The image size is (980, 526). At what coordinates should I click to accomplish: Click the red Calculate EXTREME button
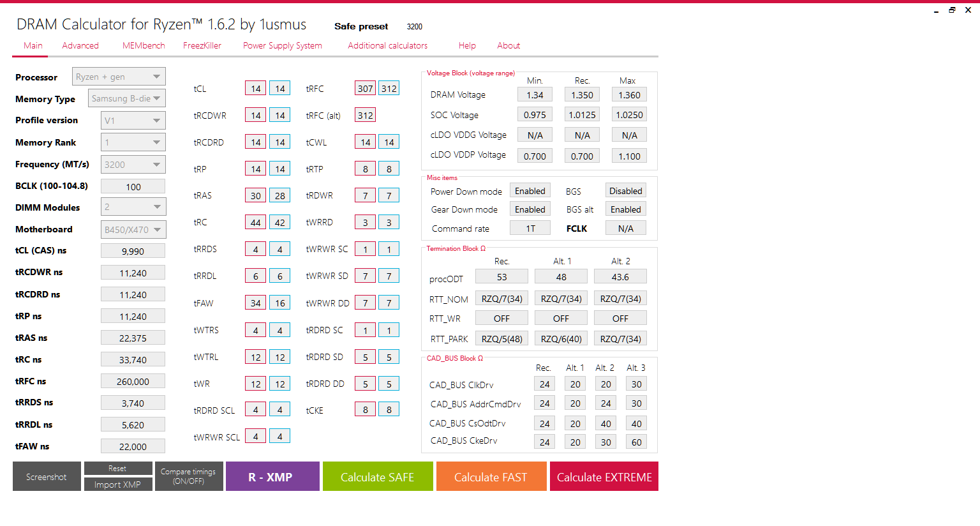tap(604, 477)
